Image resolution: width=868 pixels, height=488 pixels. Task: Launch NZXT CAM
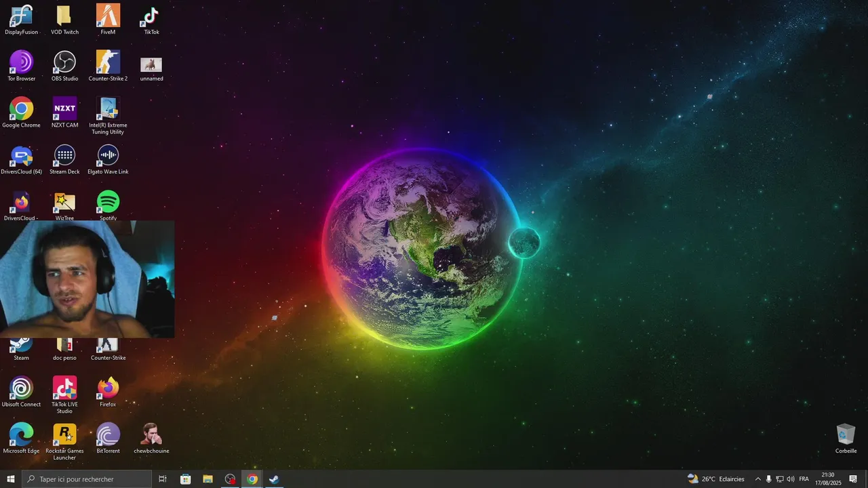[64, 113]
